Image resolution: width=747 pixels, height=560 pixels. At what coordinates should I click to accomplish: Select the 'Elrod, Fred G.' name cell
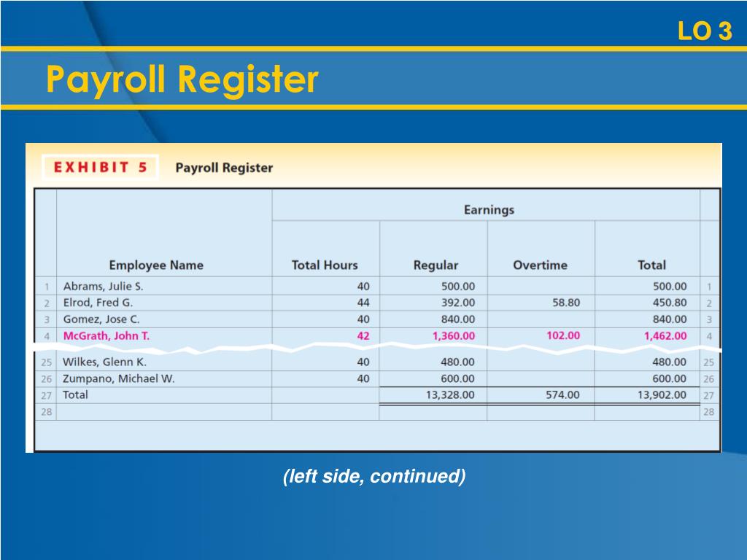(x=98, y=303)
